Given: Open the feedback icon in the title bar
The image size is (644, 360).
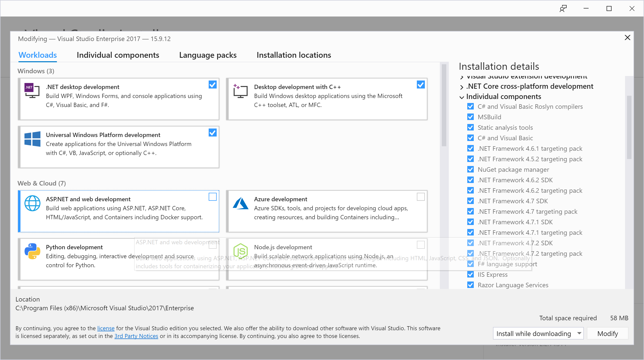Looking at the screenshot, I should pyautogui.click(x=563, y=8).
